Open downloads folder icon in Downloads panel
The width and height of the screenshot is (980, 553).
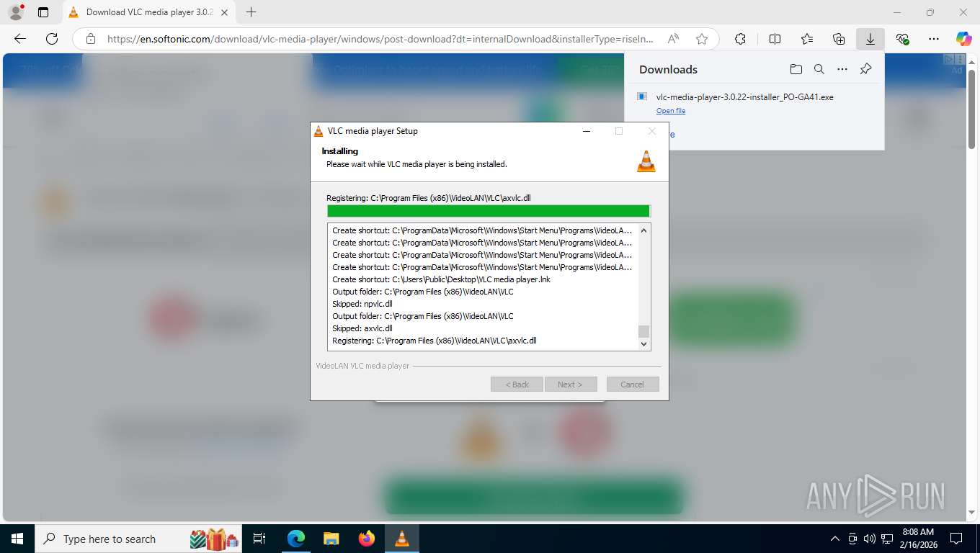pyautogui.click(x=796, y=69)
